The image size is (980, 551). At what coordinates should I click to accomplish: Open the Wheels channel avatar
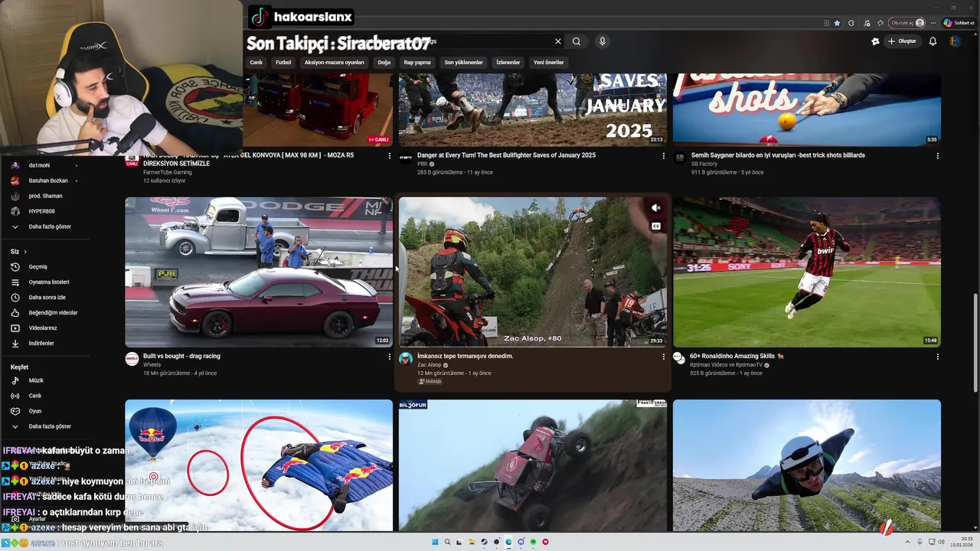(132, 358)
